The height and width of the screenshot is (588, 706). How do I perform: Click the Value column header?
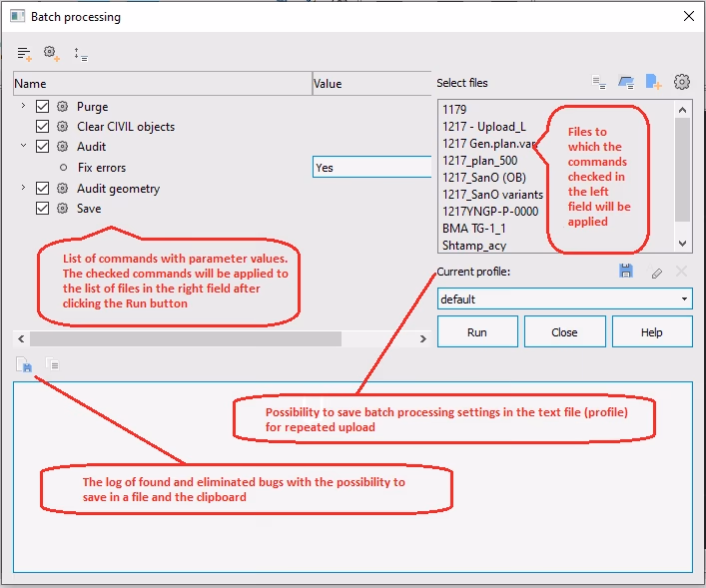371,83
